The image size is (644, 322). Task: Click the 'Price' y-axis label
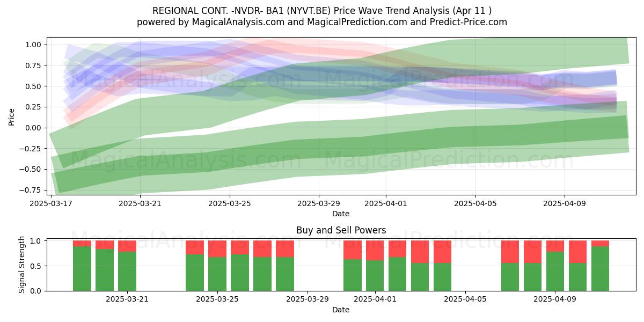(12, 116)
